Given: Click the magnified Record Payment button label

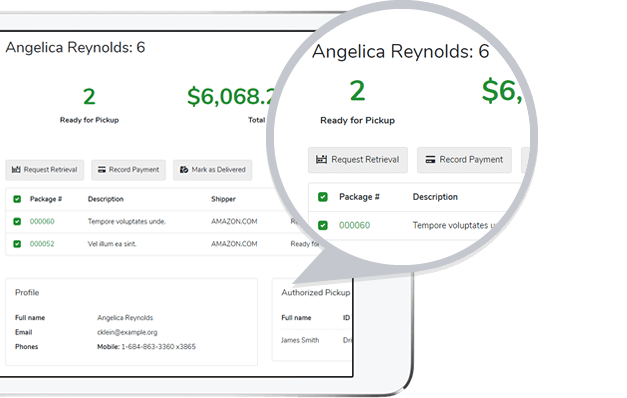Looking at the screenshot, I should (471, 160).
